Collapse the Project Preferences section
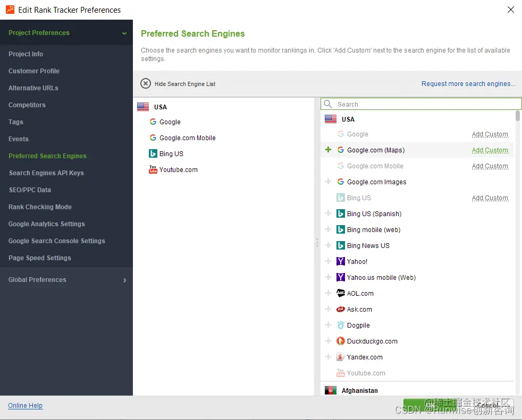 point(124,33)
